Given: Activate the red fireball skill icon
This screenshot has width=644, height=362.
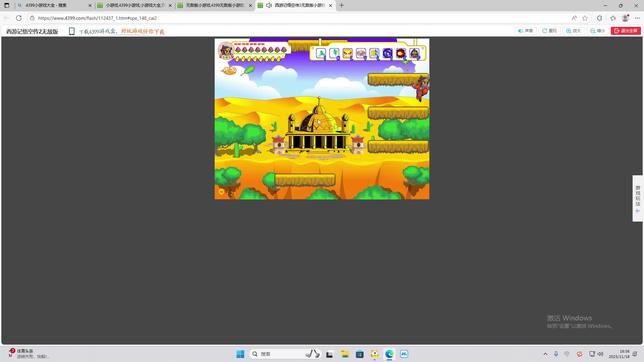Looking at the screenshot, I should point(400,53).
